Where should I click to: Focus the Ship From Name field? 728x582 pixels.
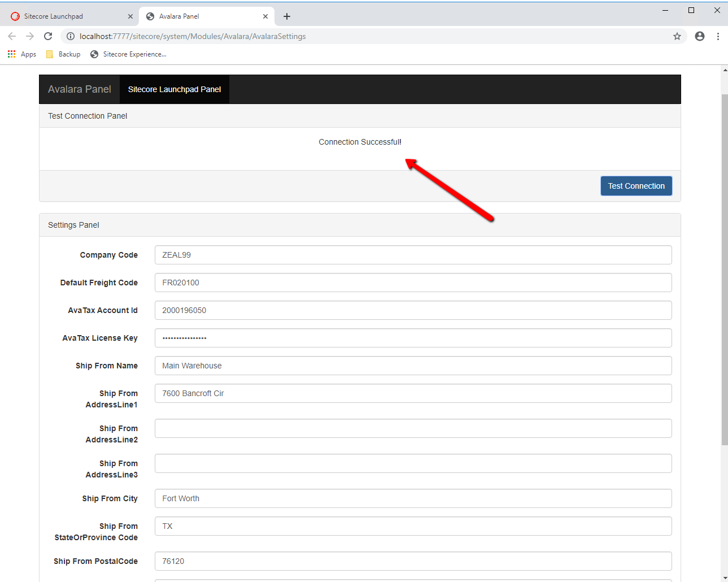click(x=413, y=366)
